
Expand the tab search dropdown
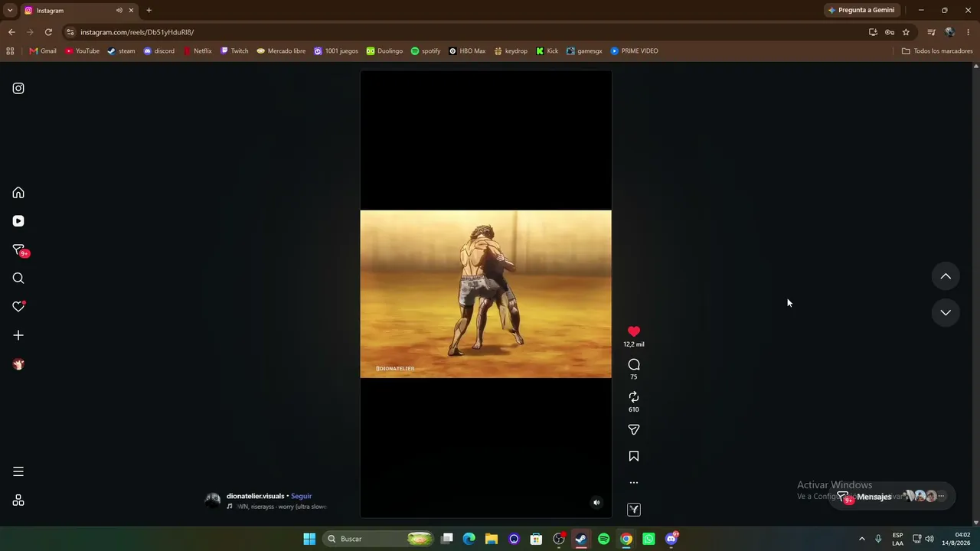pos(10,10)
